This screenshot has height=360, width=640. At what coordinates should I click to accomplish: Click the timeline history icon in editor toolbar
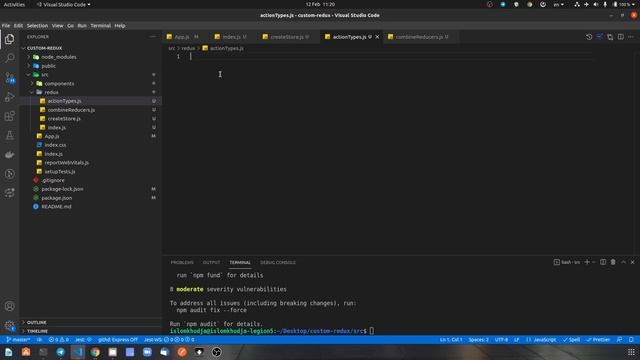(589, 37)
